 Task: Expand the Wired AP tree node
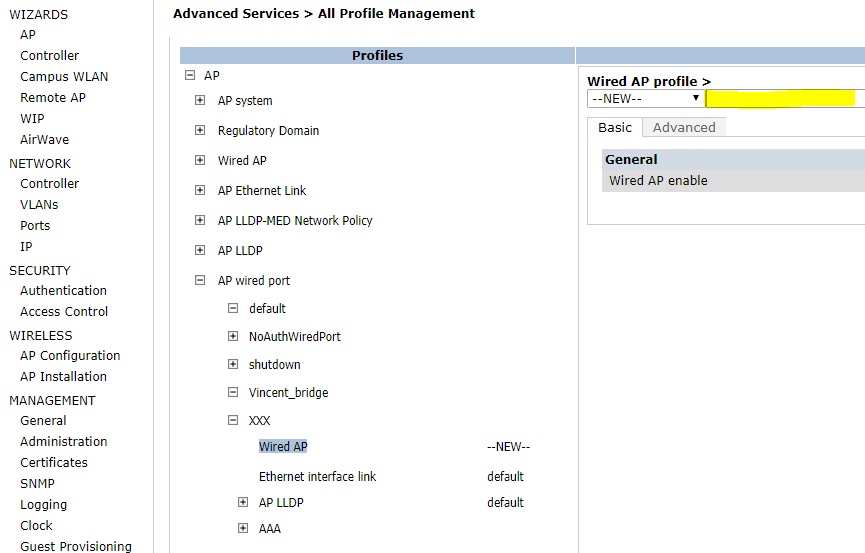[x=200, y=160]
